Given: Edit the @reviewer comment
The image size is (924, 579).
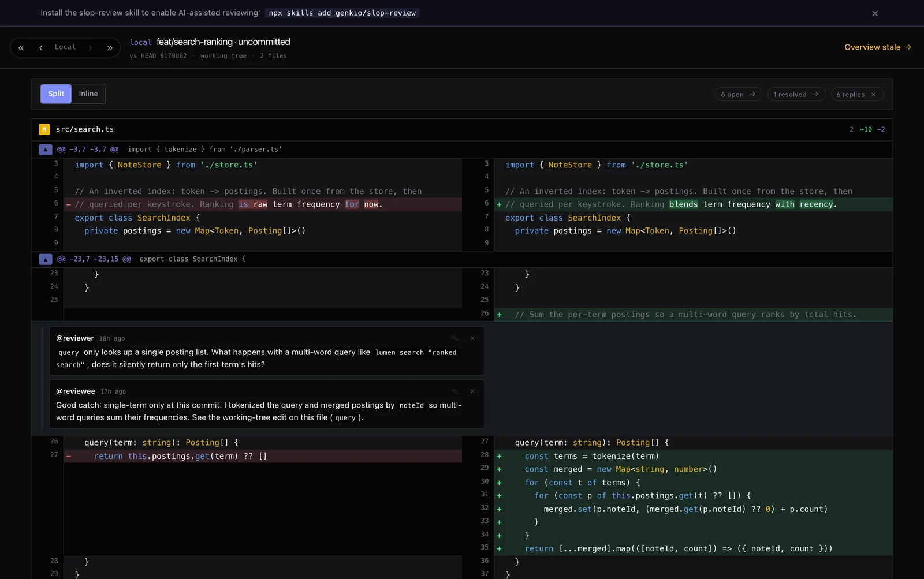Looking at the screenshot, I should 455,338.
